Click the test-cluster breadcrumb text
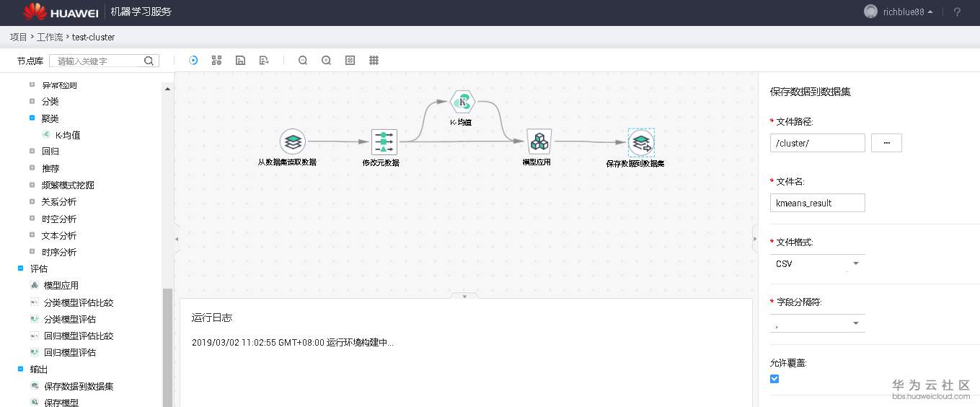 (93, 37)
